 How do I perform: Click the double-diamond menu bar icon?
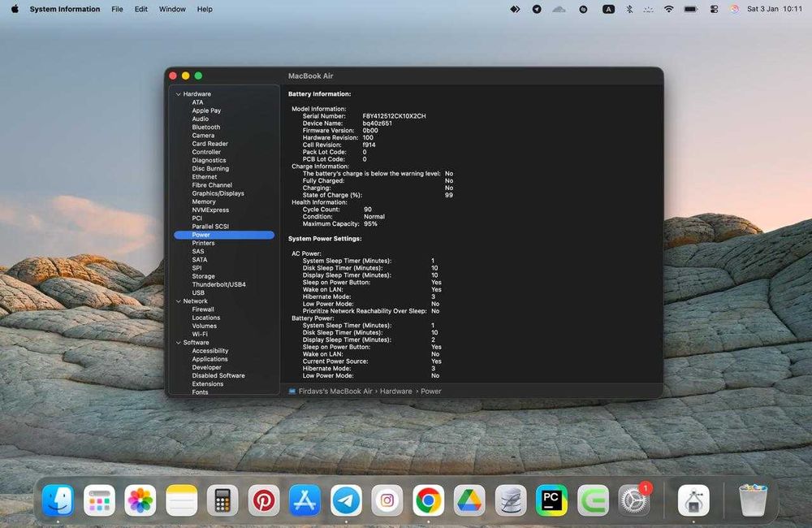[515, 9]
